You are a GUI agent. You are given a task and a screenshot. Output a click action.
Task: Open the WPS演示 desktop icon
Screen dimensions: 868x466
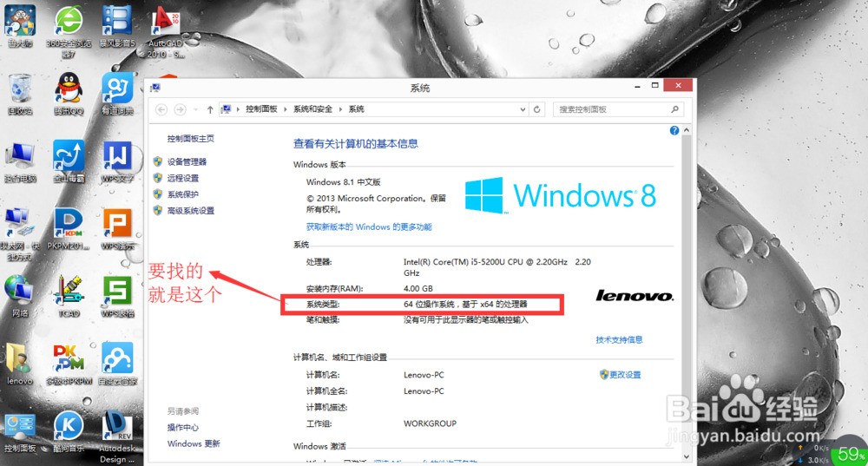click(117, 229)
